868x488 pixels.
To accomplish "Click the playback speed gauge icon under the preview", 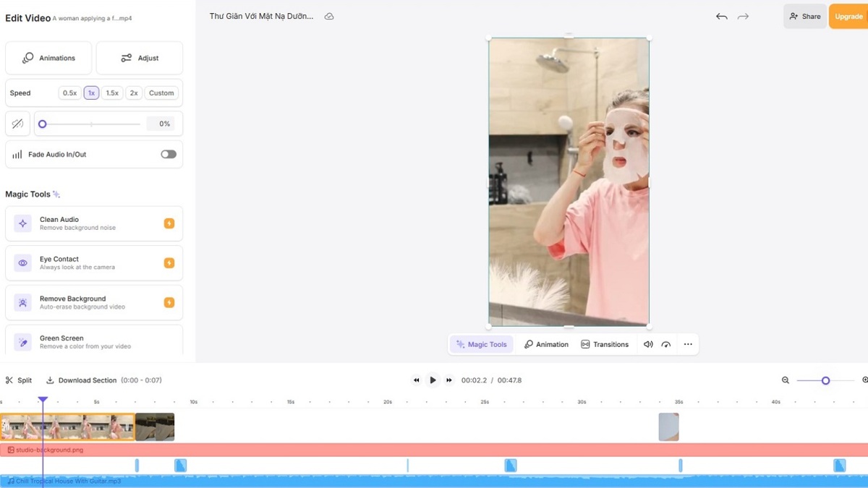I will 666,344.
